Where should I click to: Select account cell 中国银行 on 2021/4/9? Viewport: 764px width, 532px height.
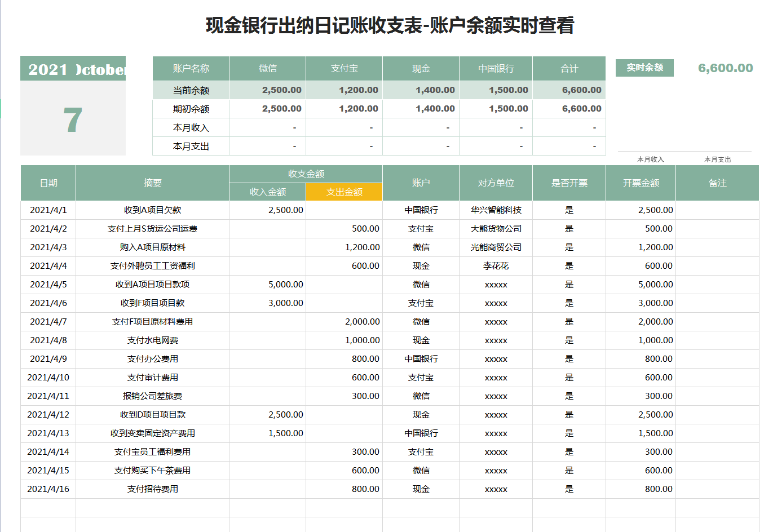[421, 359]
